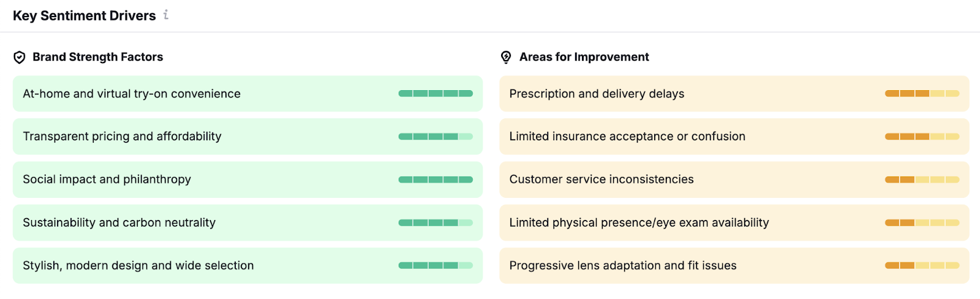Screen dimensions: 980x299
Task: Click the shield icon next to Brand Strength Factors
Action: point(20,57)
